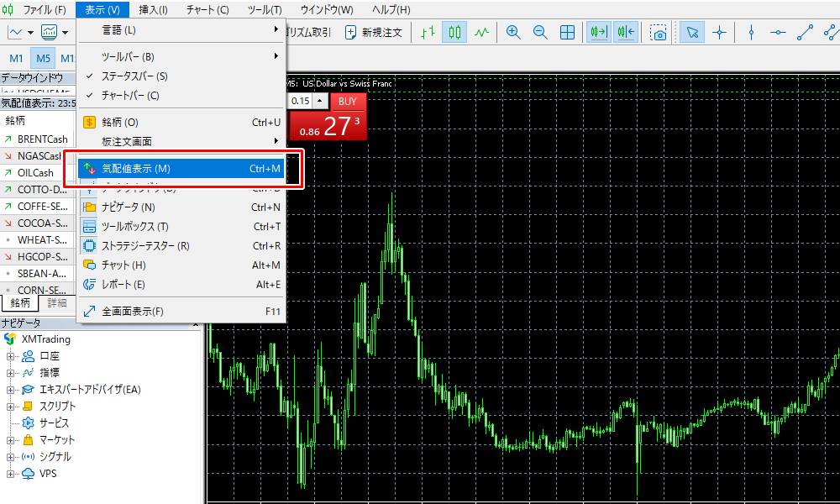The image size is (840, 504).
Task: Select the M5 timeframe button
Action: coord(43,58)
